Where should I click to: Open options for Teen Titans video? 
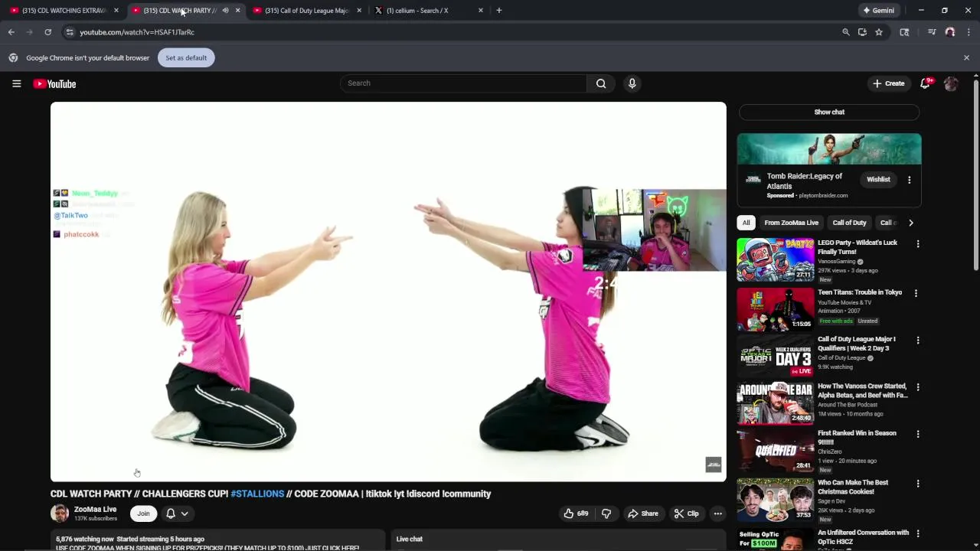click(916, 293)
